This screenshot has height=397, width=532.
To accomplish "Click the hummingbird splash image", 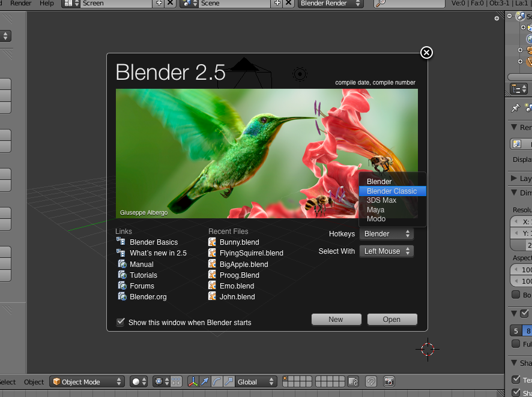I will 267,154.
